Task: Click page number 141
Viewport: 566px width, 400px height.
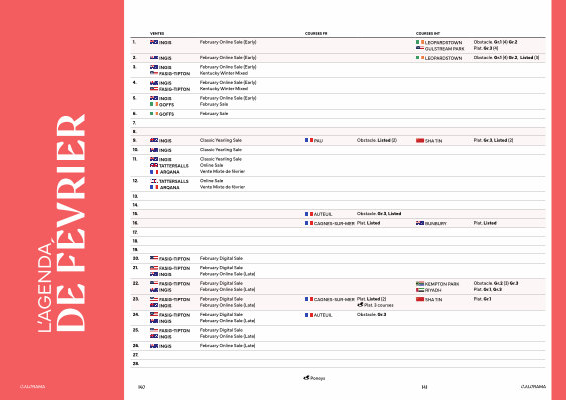Action: click(424, 387)
